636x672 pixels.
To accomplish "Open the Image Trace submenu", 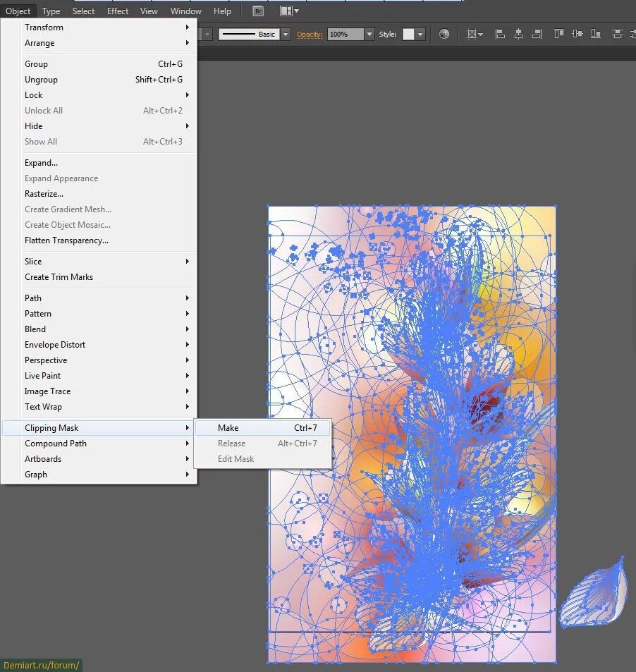I will click(x=107, y=391).
